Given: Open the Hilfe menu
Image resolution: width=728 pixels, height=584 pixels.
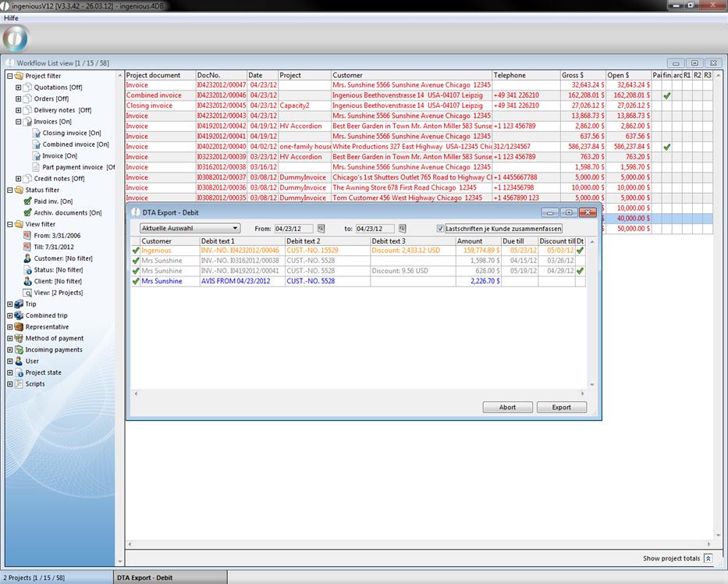Looking at the screenshot, I should [x=11, y=17].
